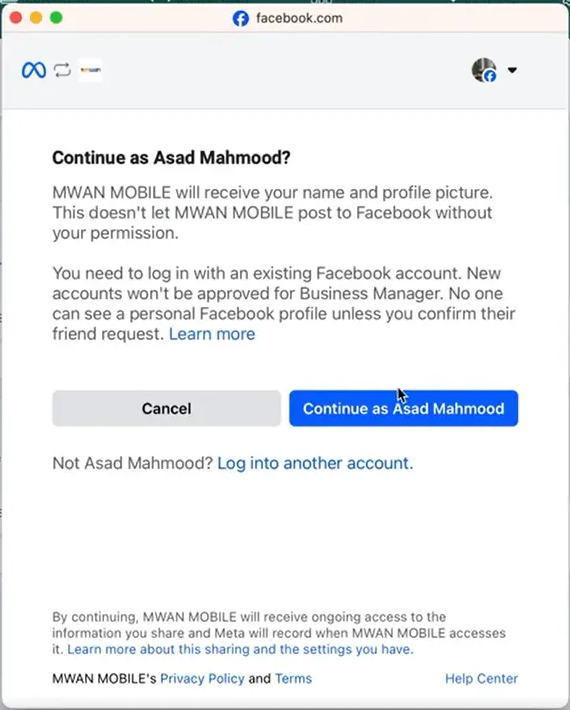This screenshot has width=570, height=710.
Task: Click the Facebook badge on avatar
Action: 490,76
